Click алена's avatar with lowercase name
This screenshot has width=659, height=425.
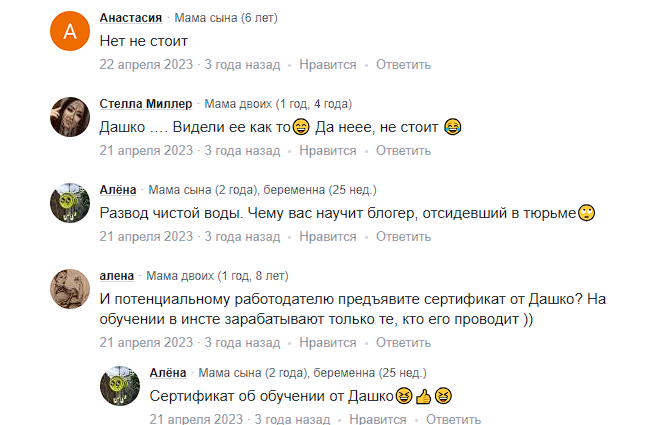pyautogui.click(x=70, y=290)
